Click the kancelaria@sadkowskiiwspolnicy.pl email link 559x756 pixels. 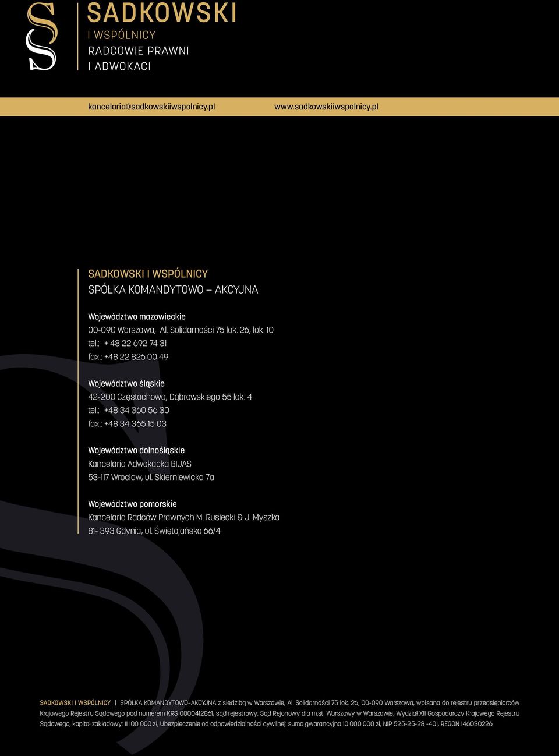click(x=151, y=107)
